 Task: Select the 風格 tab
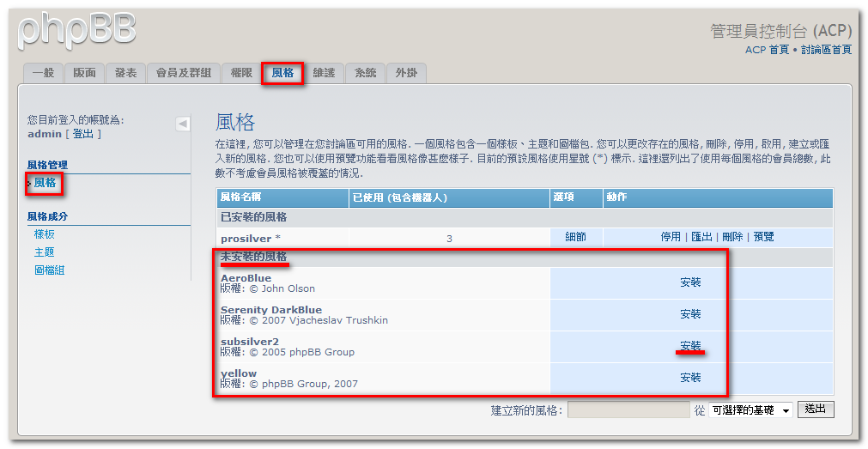[282, 73]
